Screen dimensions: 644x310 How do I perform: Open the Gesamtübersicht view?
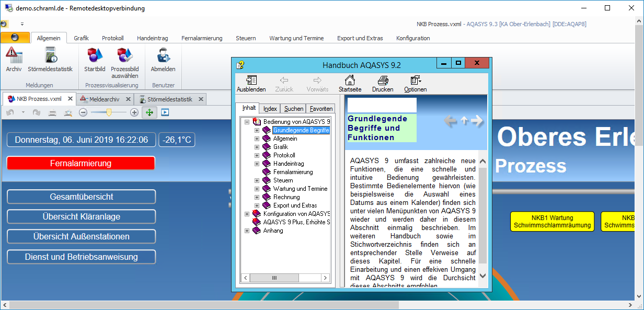81,197
